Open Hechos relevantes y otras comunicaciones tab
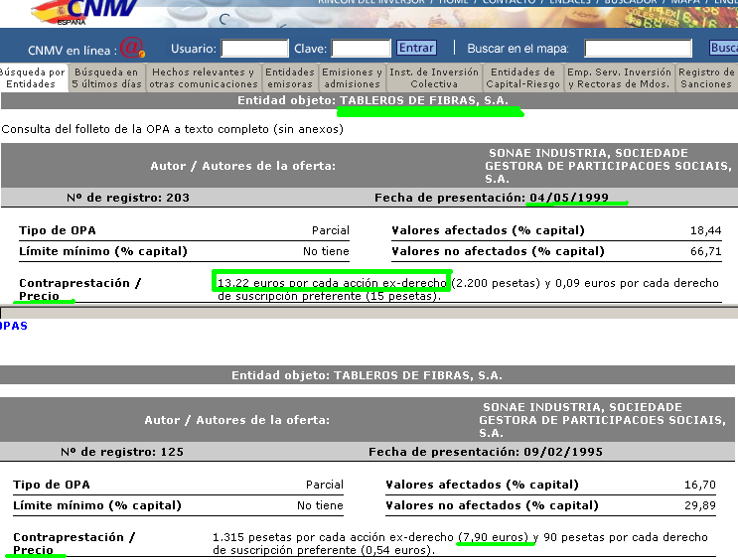This screenshot has width=738, height=560. (204, 77)
